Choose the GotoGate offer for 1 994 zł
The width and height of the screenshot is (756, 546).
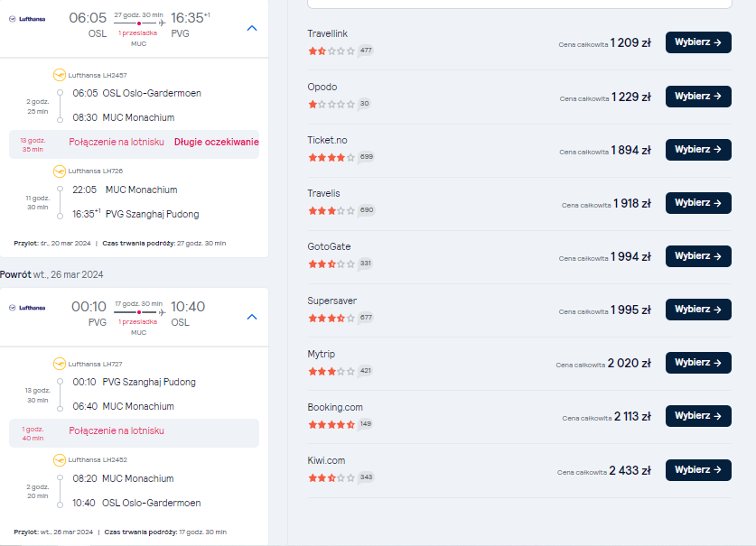point(698,256)
